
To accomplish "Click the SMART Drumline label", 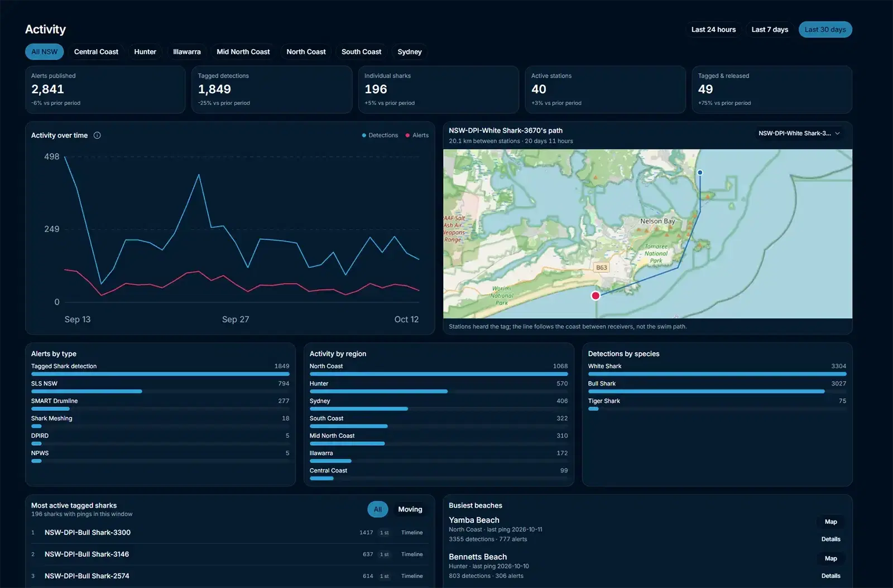I will pos(54,401).
